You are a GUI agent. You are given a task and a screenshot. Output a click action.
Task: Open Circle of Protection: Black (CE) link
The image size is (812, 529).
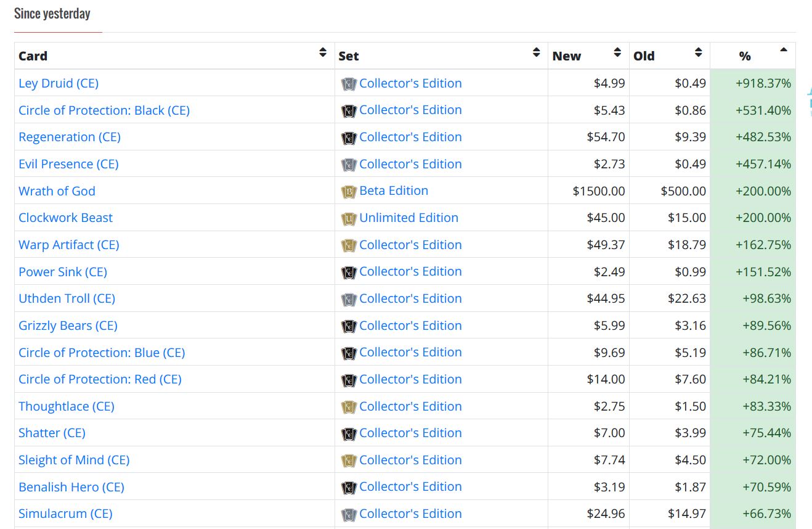click(x=104, y=110)
